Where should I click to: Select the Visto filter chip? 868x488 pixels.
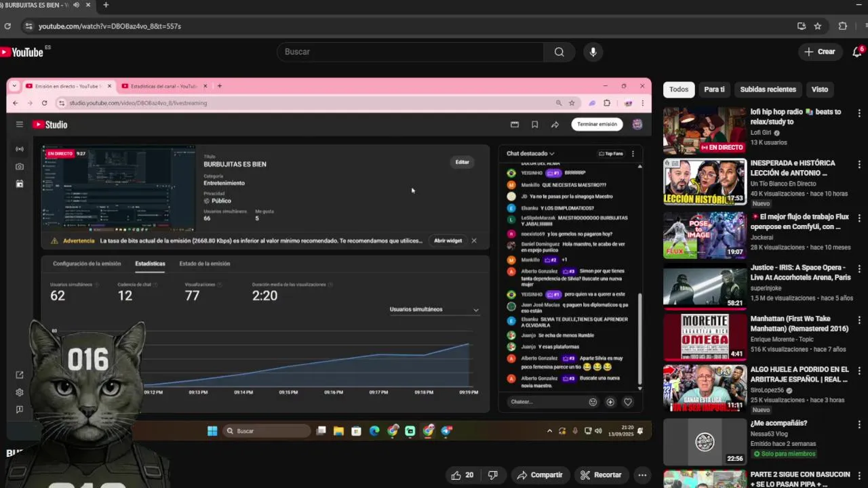pos(820,89)
